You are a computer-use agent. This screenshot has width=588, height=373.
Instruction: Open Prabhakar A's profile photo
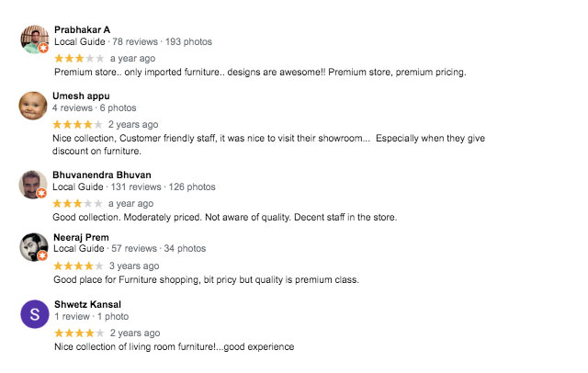35,40
